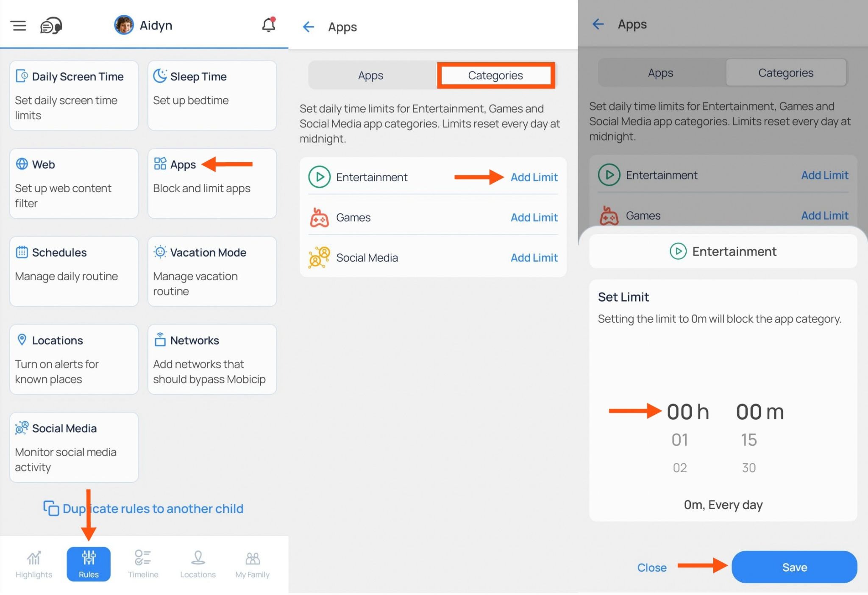Go back using the Apps back arrow
Screen dimensions: 868x595
(308, 27)
